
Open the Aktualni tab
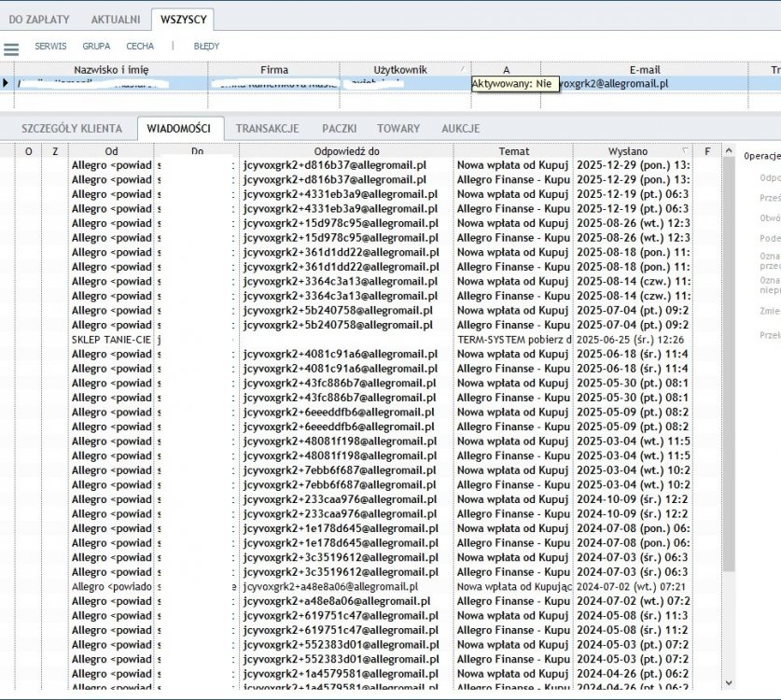click(115, 19)
